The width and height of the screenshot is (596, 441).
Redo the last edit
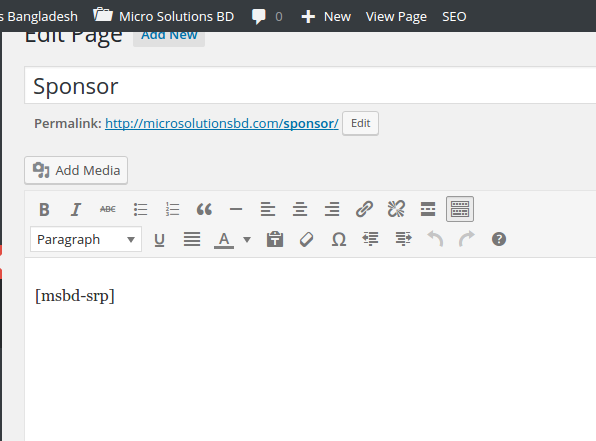point(467,240)
